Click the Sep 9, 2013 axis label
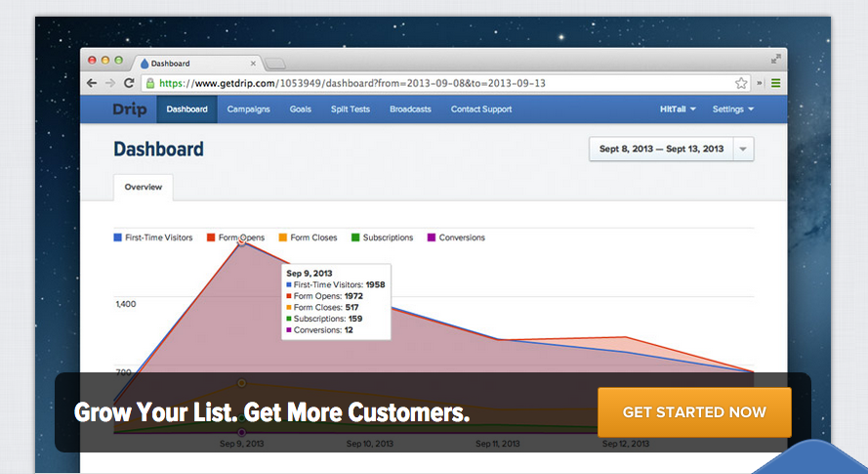The width and height of the screenshot is (868, 474). click(x=241, y=444)
